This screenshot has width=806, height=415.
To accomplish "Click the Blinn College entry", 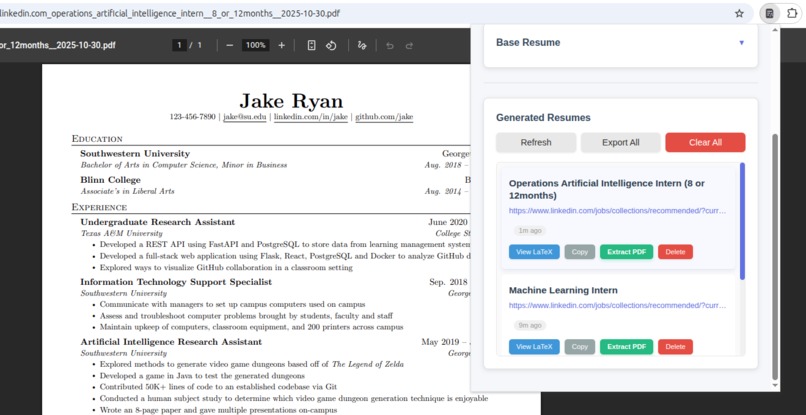I will coord(110,180).
